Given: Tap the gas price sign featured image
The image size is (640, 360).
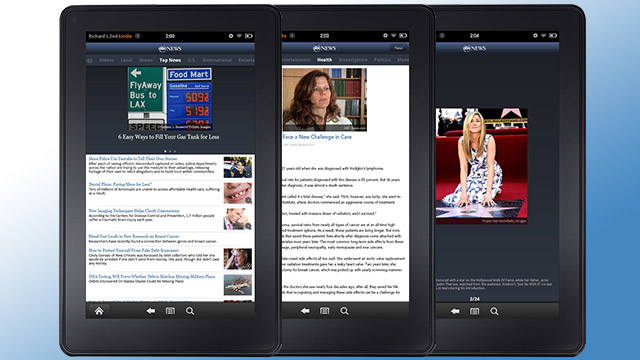Looking at the screenshot, I should tap(170, 99).
